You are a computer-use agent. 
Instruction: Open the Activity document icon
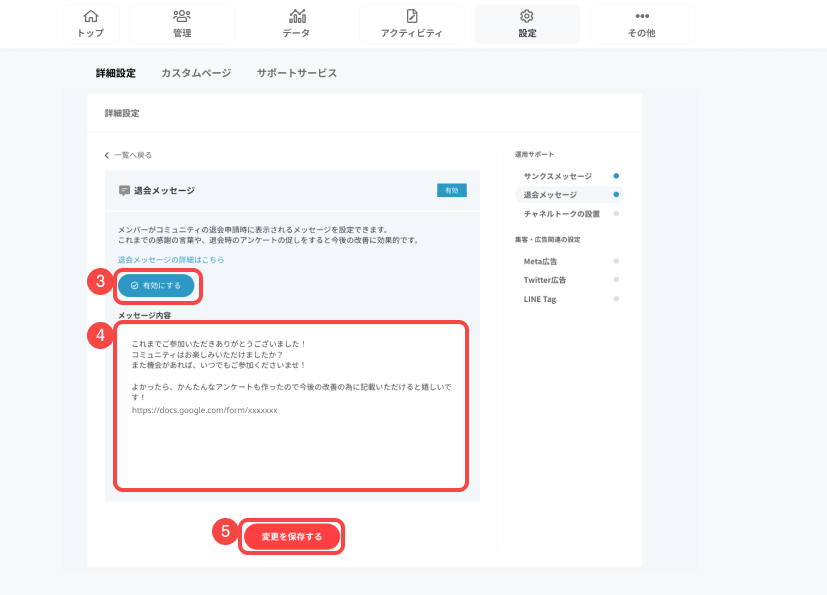pyautogui.click(x=411, y=16)
